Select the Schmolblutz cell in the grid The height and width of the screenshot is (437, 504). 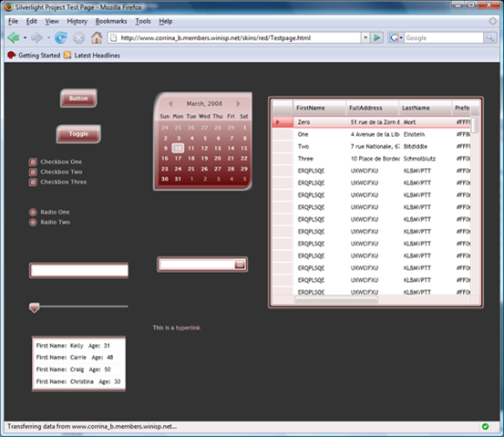pyautogui.click(x=419, y=159)
